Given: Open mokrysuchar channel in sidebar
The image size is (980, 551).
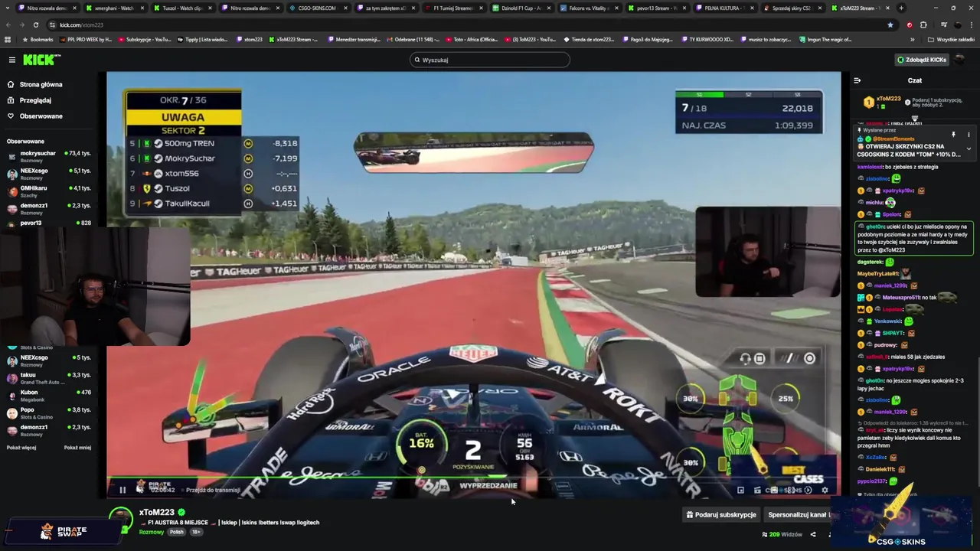Looking at the screenshot, I should tap(49, 156).
